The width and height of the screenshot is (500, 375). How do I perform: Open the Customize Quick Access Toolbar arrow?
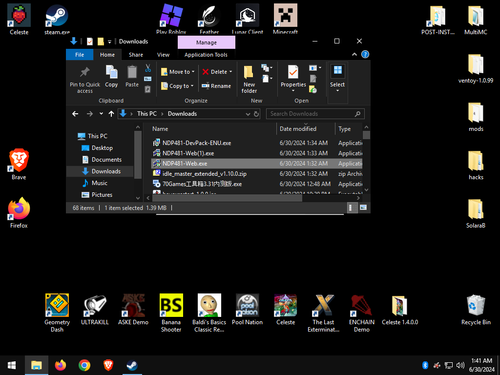coord(109,42)
